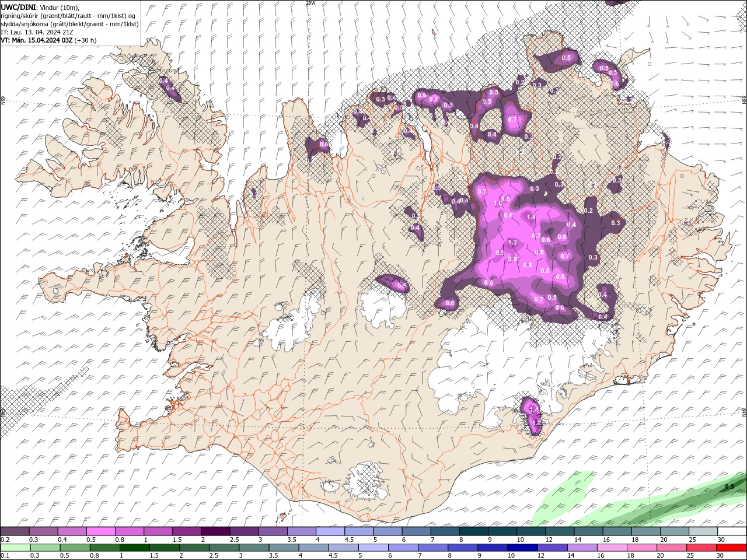Click the 2.5 label on the lower scale
Image resolution: width=747 pixels, height=560 pixels.
214,556
